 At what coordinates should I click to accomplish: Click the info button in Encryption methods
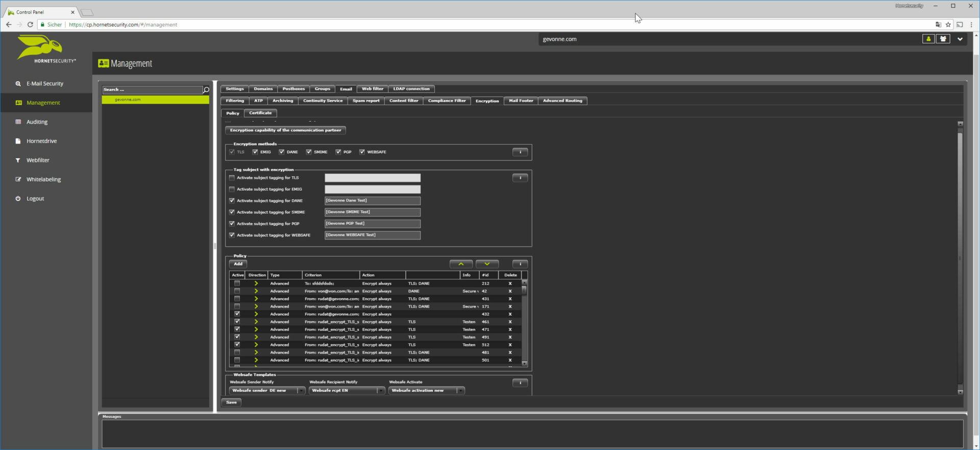point(520,152)
